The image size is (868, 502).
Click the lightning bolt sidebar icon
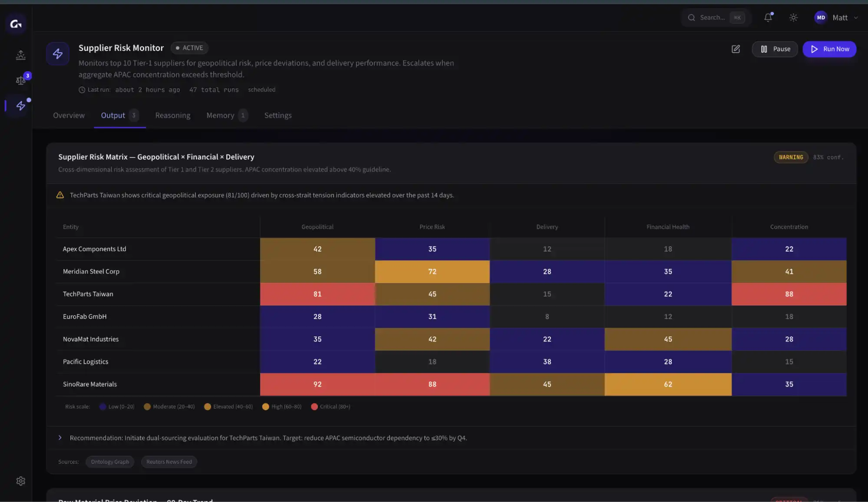coord(20,106)
